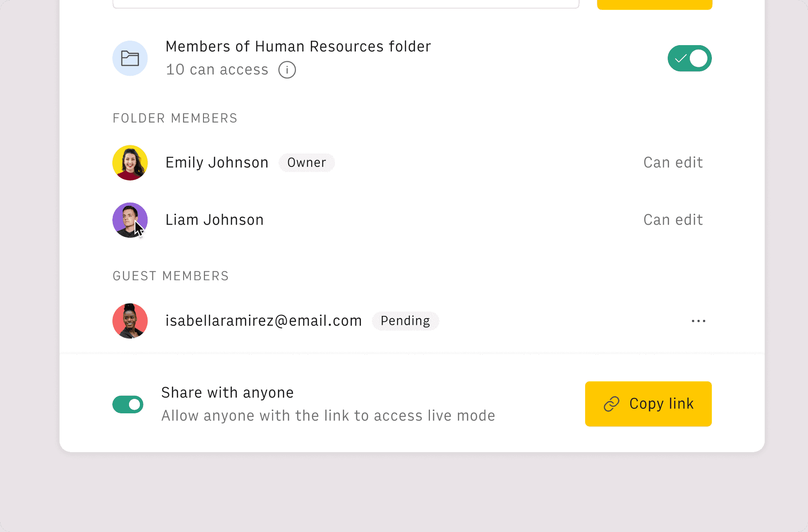Open Emily Johnson's Can edit permission
808x532 pixels.
click(673, 162)
